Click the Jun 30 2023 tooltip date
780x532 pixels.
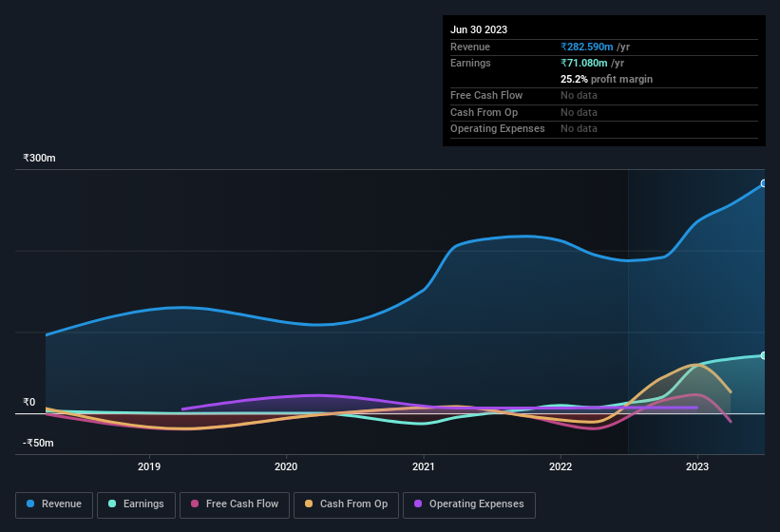pyautogui.click(x=479, y=29)
